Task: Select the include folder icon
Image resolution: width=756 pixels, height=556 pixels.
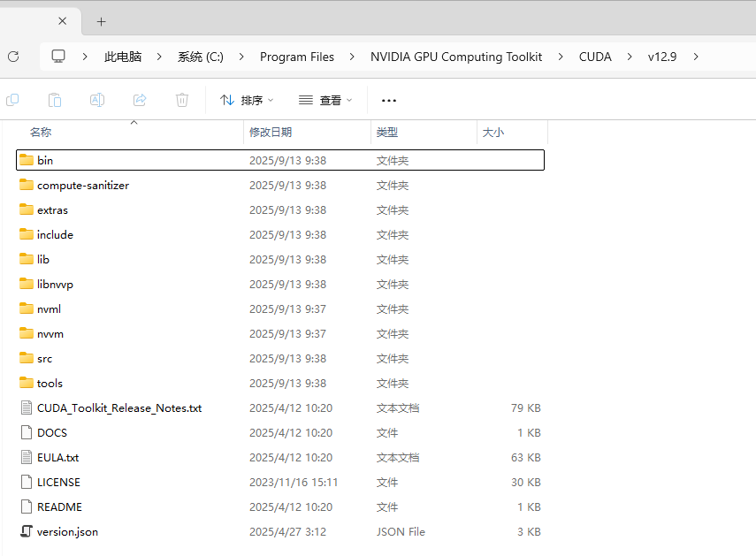Action: click(27, 234)
